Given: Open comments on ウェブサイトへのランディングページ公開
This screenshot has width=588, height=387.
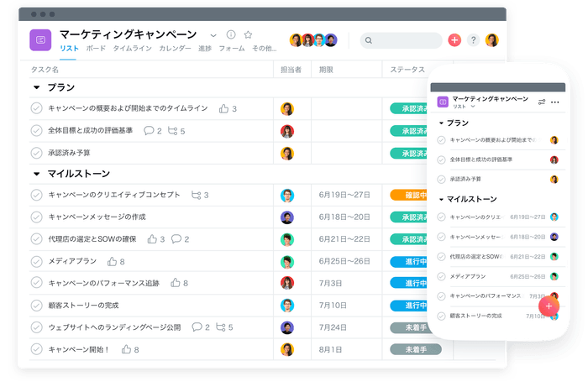Looking at the screenshot, I should coord(197,327).
